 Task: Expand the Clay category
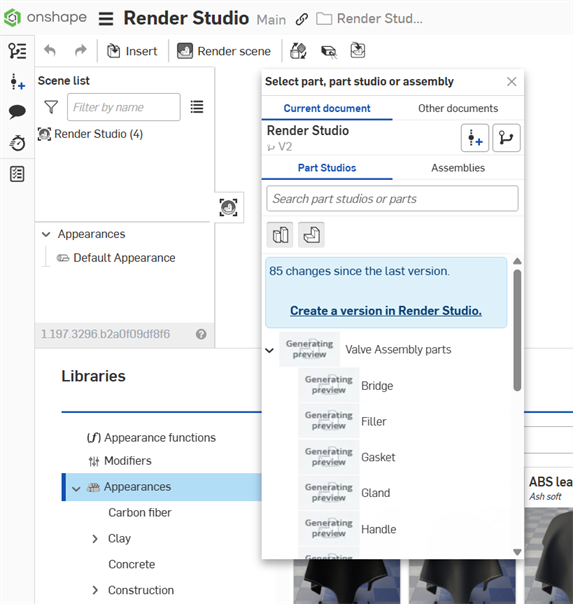point(95,539)
